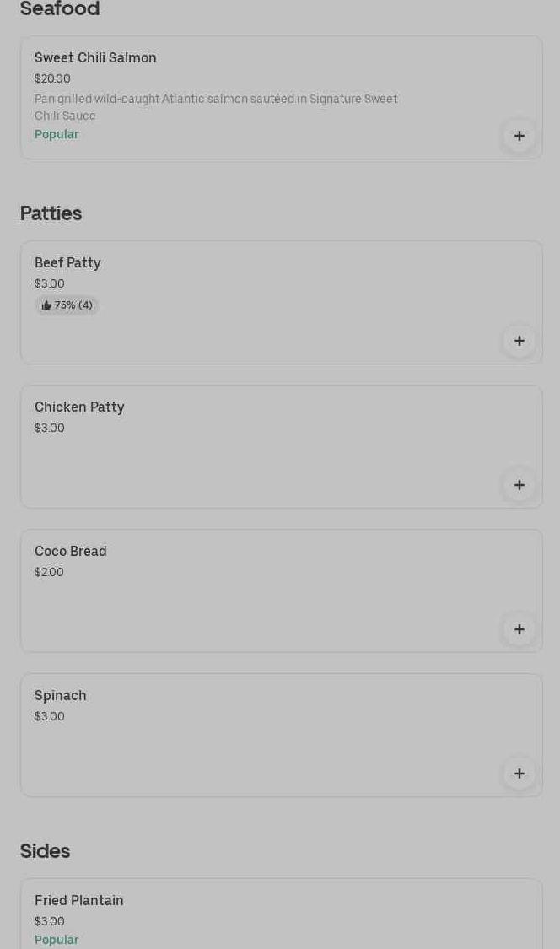Click the Seafood section heading
This screenshot has width=560, height=949.
click(60, 9)
